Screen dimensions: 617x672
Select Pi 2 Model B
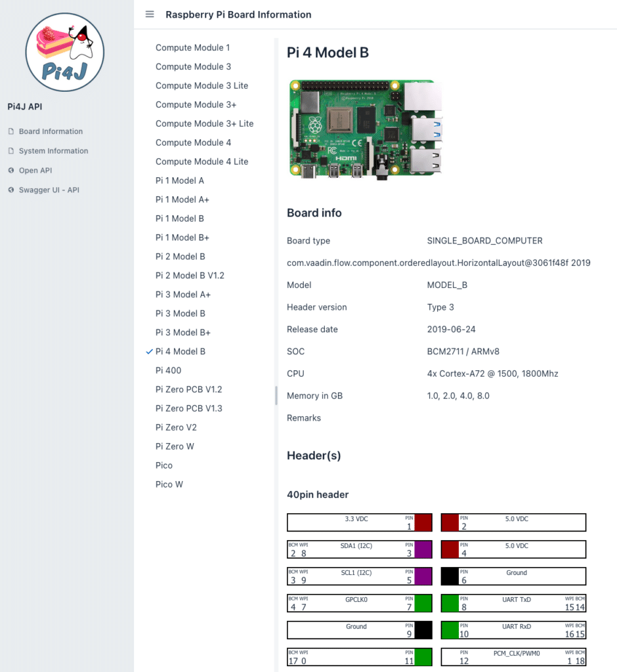(180, 257)
